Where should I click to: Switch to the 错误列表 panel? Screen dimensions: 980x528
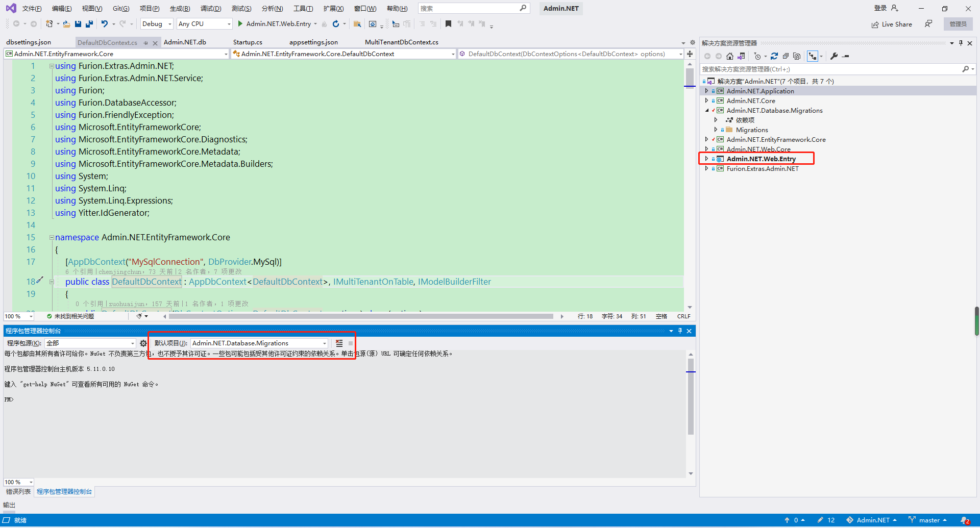(x=17, y=491)
